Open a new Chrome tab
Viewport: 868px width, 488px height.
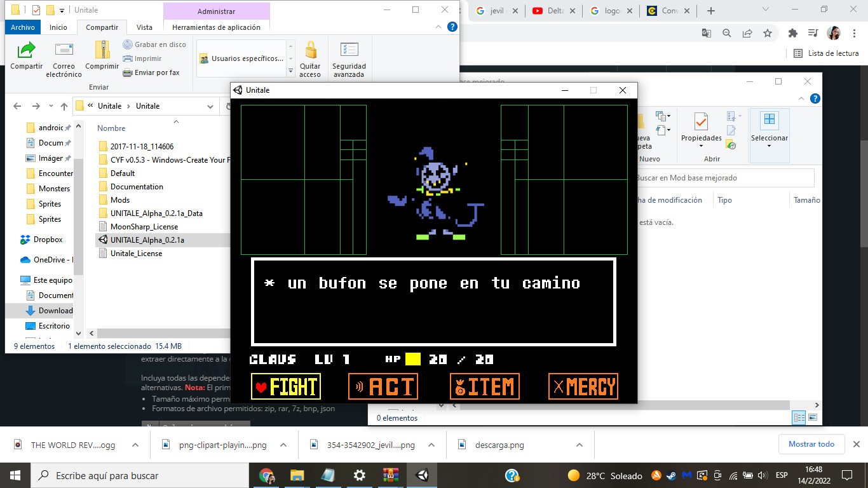click(x=711, y=11)
